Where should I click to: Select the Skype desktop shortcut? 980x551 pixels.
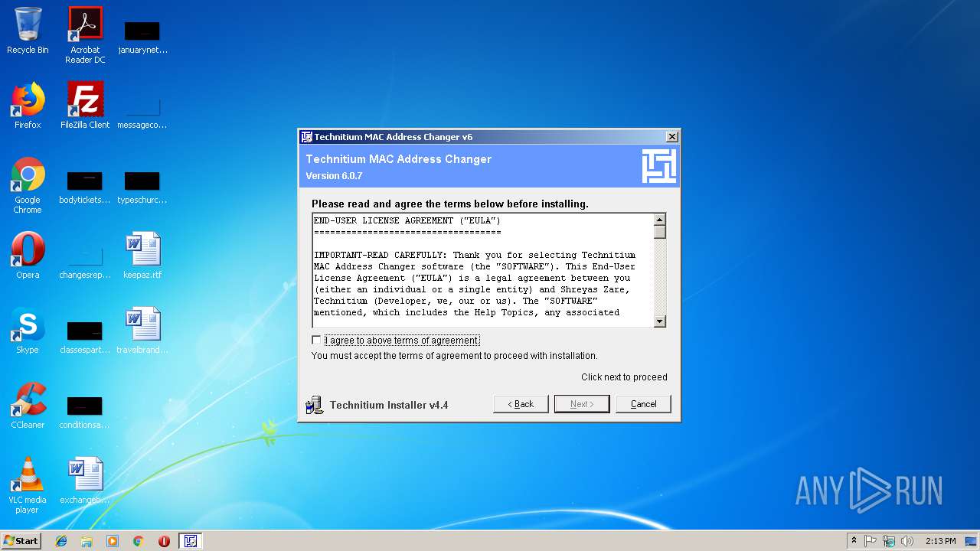click(x=28, y=331)
